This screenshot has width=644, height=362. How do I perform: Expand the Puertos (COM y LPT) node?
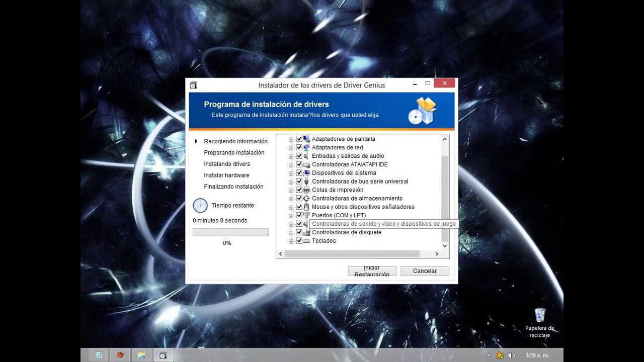pyautogui.click(x=291, y=216)
